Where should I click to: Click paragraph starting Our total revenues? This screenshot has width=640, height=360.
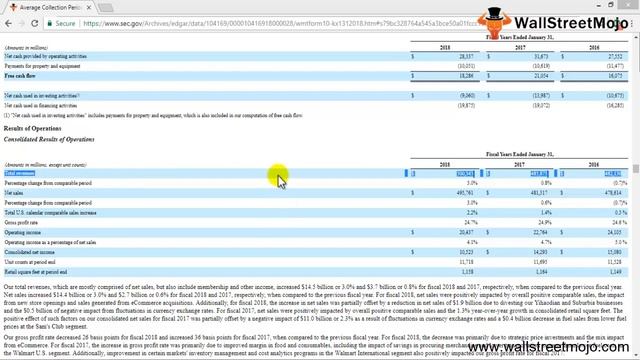tap(314, 307)
